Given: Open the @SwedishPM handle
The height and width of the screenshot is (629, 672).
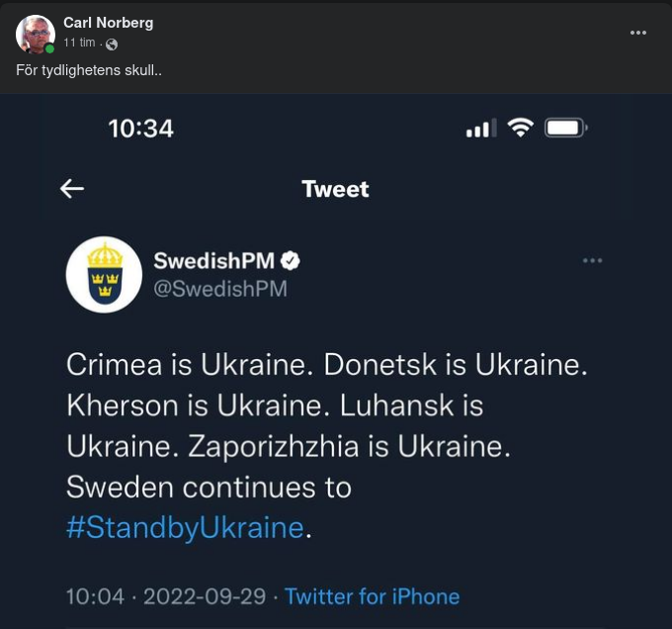Looking at the screenshot, I should pyautogui.click(x=220, y=288).
